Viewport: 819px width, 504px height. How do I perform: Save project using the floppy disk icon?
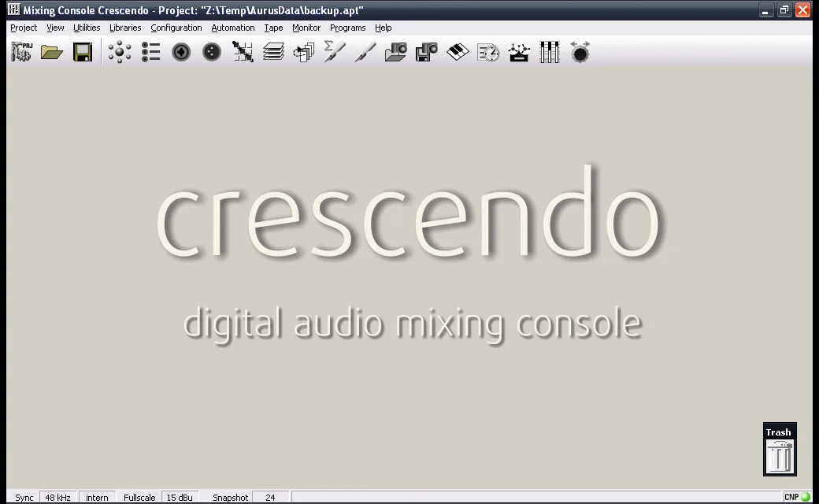point(83,52)
